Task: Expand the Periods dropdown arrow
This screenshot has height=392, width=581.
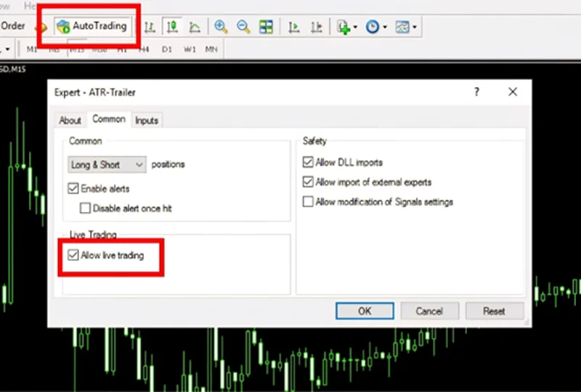Action: (385, 27)
